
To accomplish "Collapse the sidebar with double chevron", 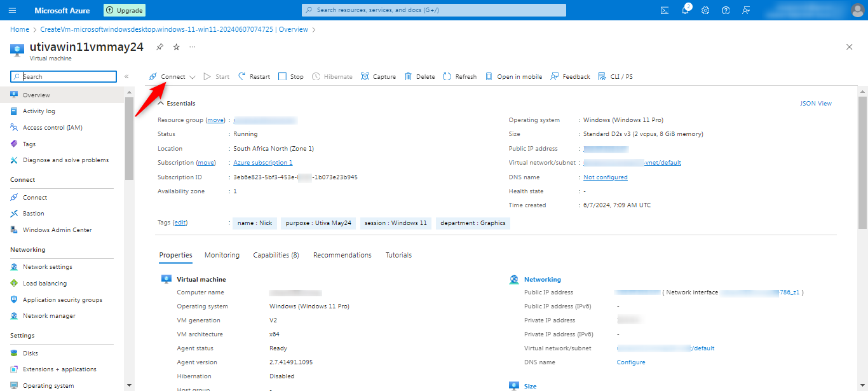I will (126, 76).
